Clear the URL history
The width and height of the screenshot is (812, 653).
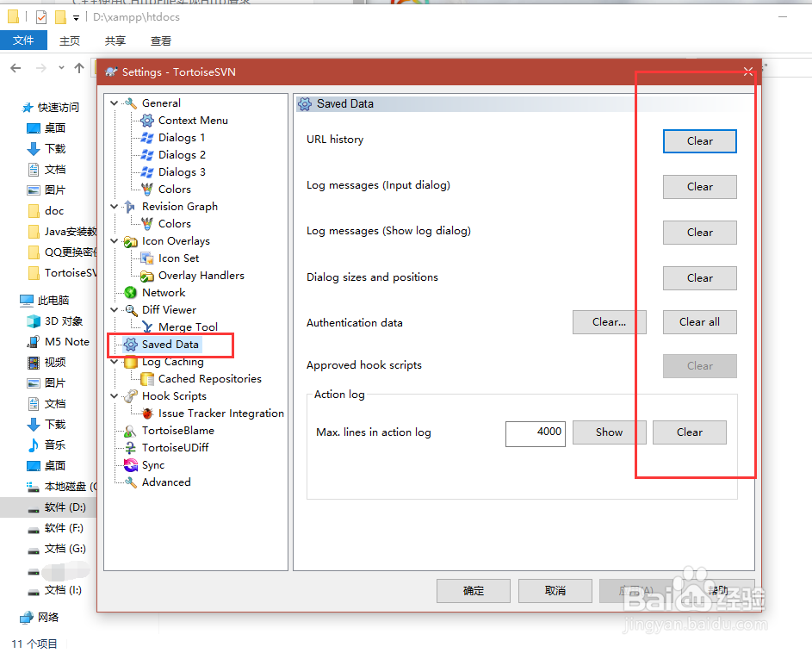pyautogui.click(x=699, y=141)
